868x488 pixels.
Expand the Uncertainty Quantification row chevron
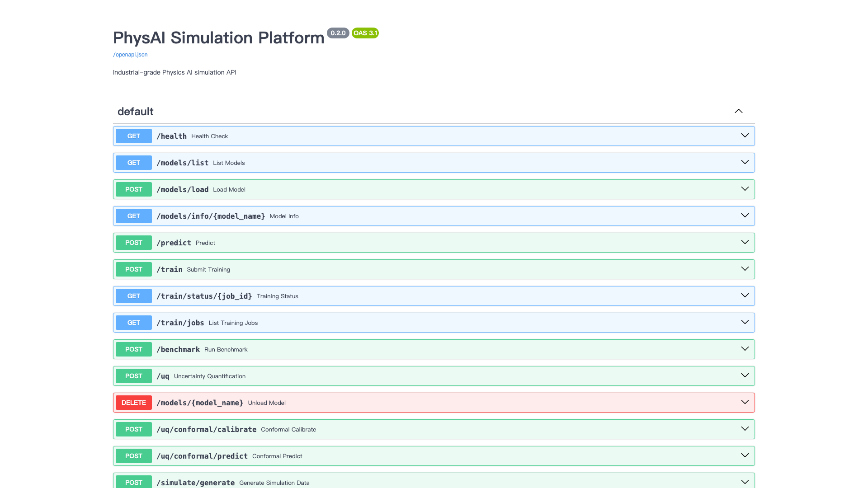click(745, 375)
